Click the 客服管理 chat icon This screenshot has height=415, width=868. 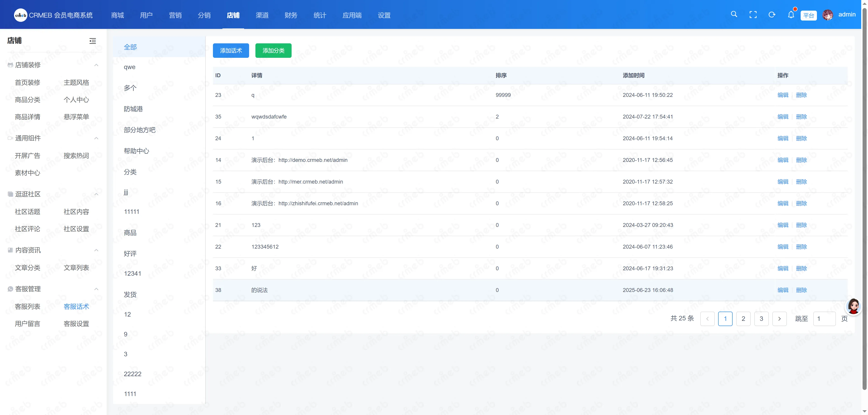[10, 289]
